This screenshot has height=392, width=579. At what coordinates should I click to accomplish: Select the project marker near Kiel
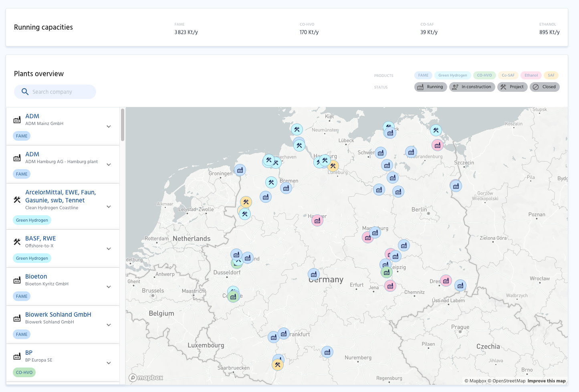coord(297,129)
